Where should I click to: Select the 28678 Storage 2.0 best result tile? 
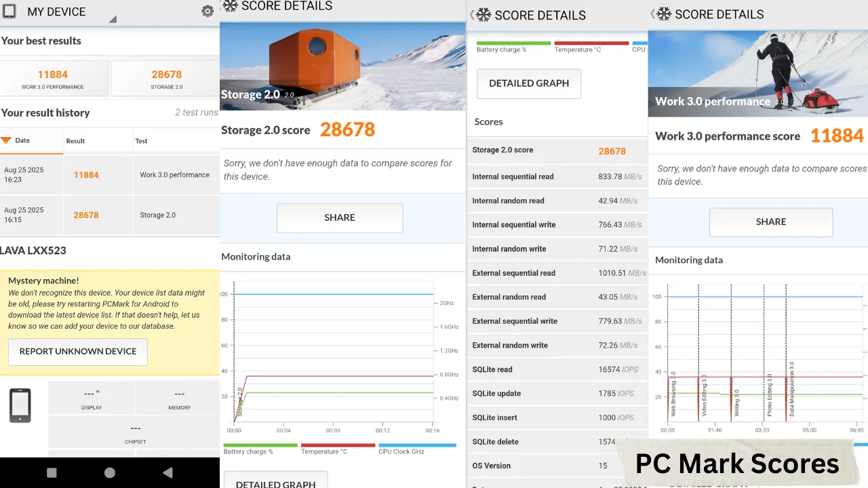click(x=166, y=79)
